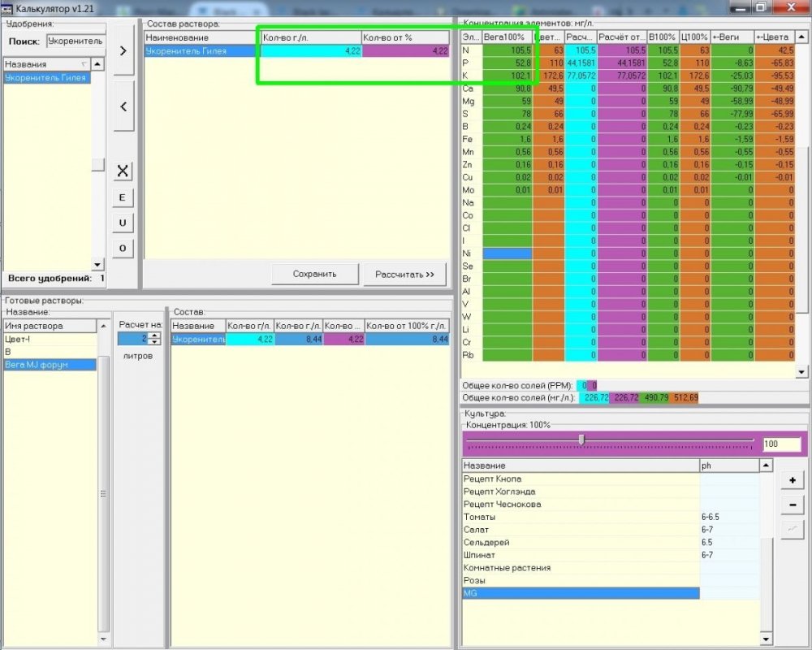Viewport: 812px width, 650px height.
Task: Click Кол-во от % column header
Action: click(405, 37)
